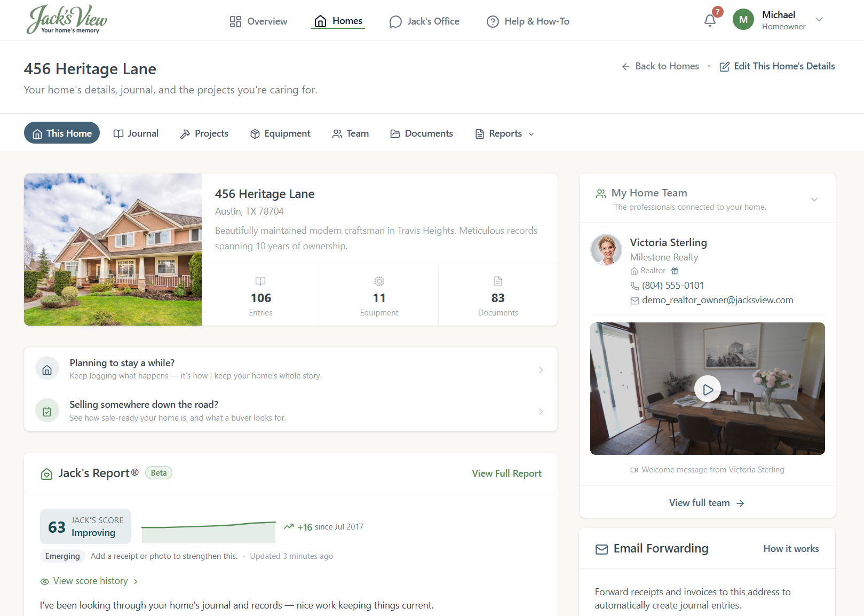Screen dimensions: 864x616
Task: Click the Austin, TX 78704 address text
Action: click(x=249, y=211)
